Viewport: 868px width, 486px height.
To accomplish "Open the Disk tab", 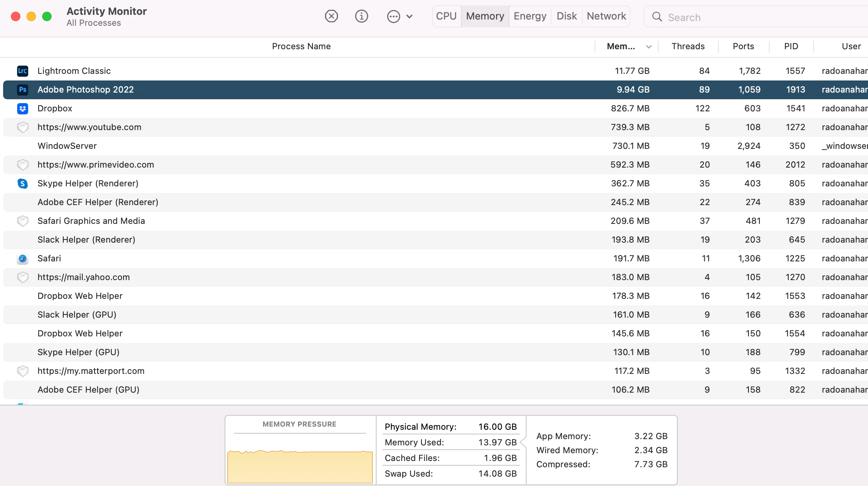I will [x=566, y=16].
